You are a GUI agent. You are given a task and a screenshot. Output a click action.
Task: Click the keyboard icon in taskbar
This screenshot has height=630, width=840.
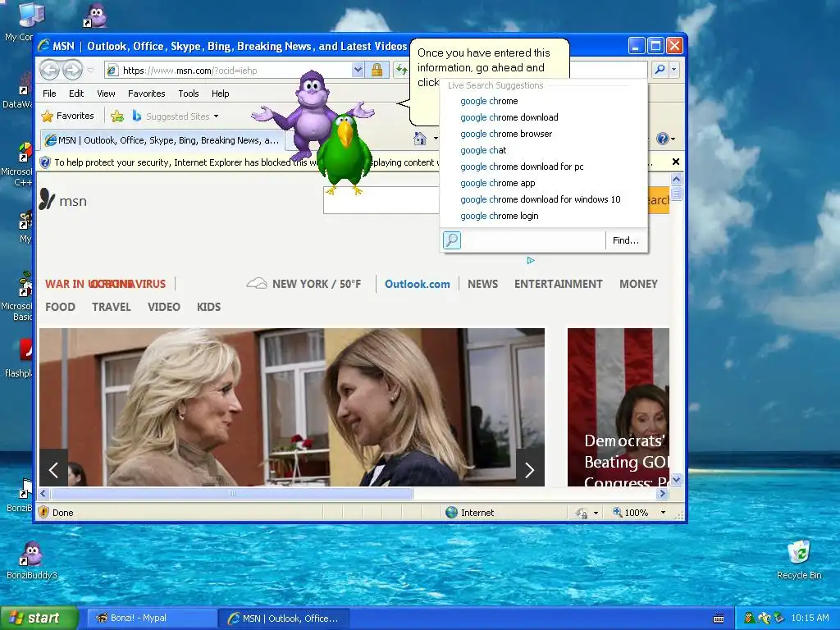(x=719, y=619)
